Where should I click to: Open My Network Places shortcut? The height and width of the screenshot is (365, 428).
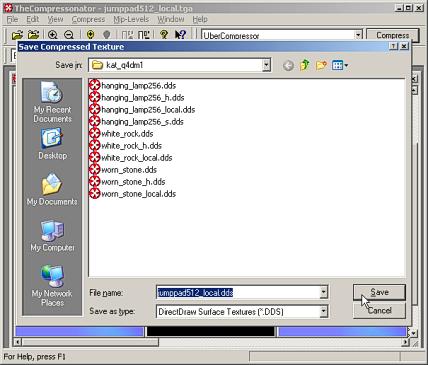[52, 286]
